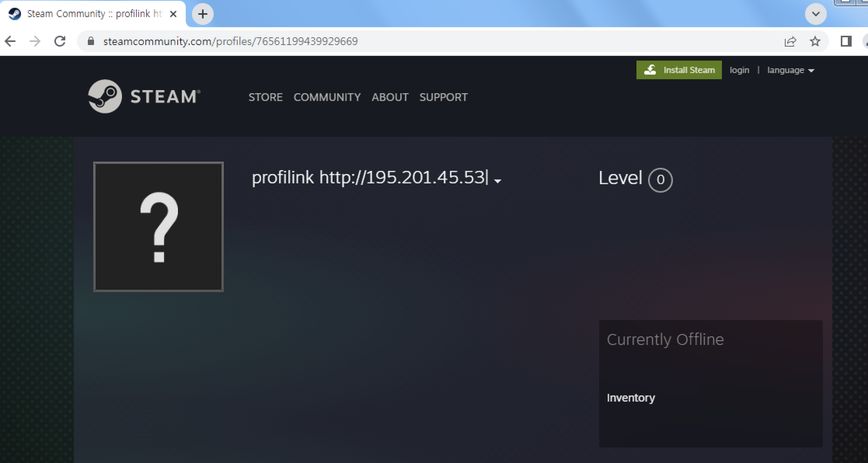Click the share page icon
The width and height of the screenshot is (868, 463).
click(790, 41)
